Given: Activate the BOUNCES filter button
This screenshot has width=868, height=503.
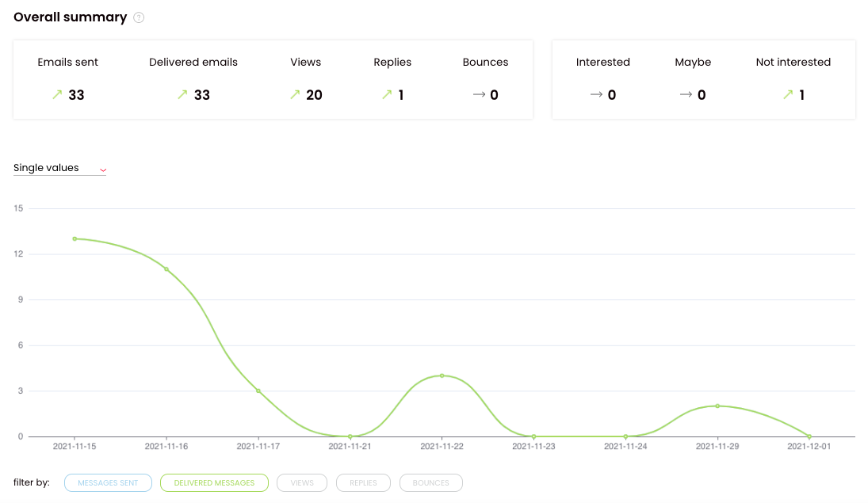Looking at the screenshot, I should tap(430, 482).
